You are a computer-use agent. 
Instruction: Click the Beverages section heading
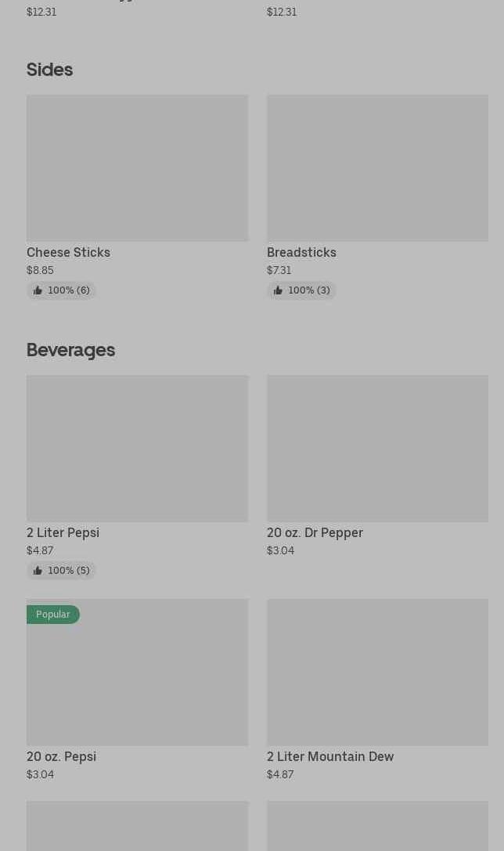point(70,349)
